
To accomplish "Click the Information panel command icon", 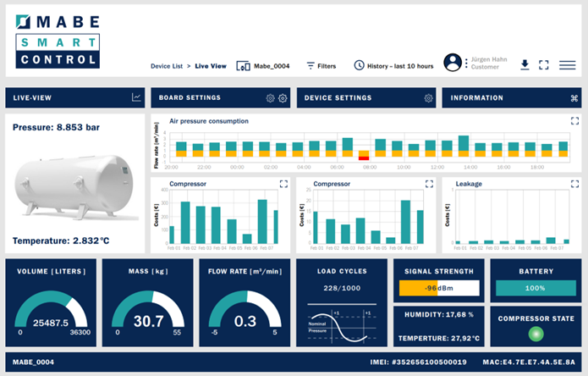I will (574, 98).
